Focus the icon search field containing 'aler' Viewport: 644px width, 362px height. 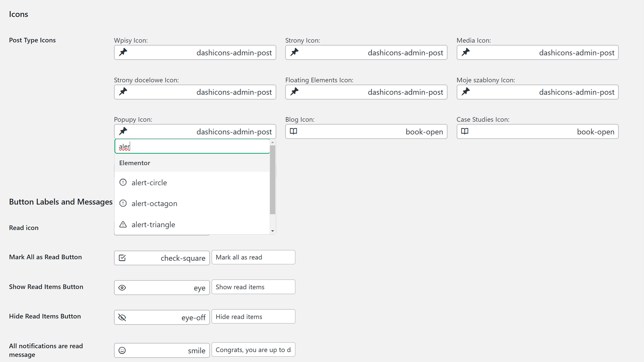[x=192, y=146]
